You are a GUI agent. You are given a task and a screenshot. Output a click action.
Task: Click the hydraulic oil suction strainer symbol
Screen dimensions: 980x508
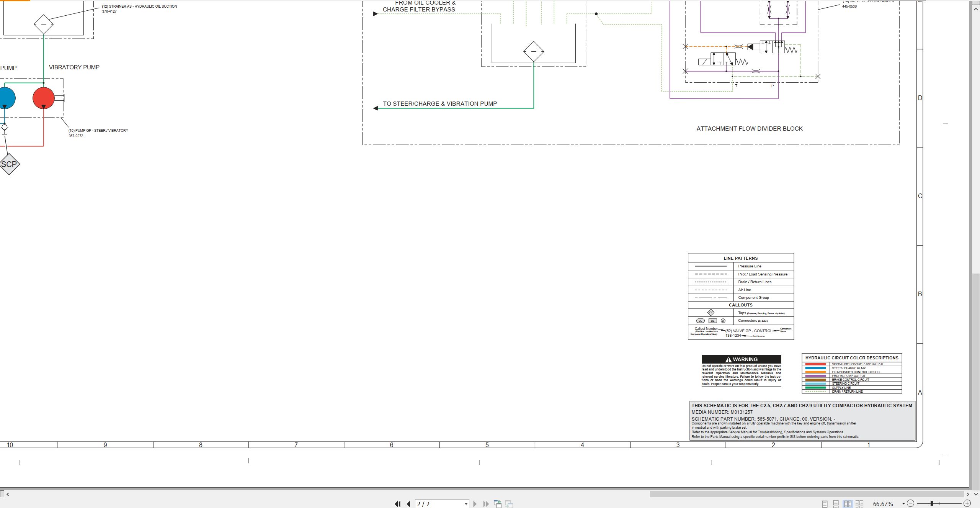click(44, 24)
